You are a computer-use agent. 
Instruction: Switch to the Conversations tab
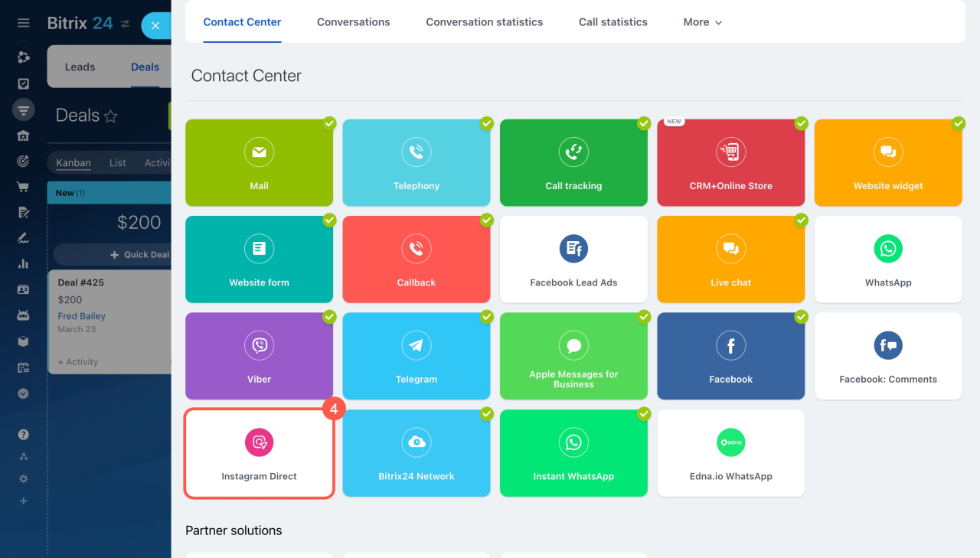tap(354, 22)
